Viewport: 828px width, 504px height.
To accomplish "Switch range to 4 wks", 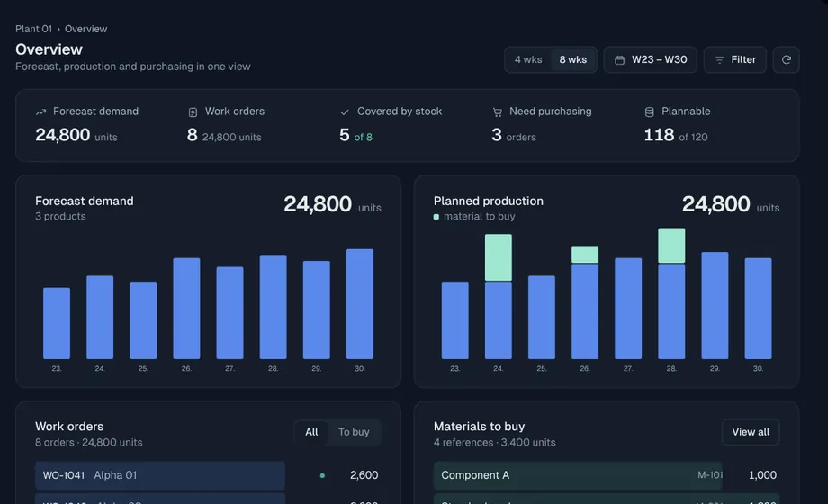I will coord(528,59).
